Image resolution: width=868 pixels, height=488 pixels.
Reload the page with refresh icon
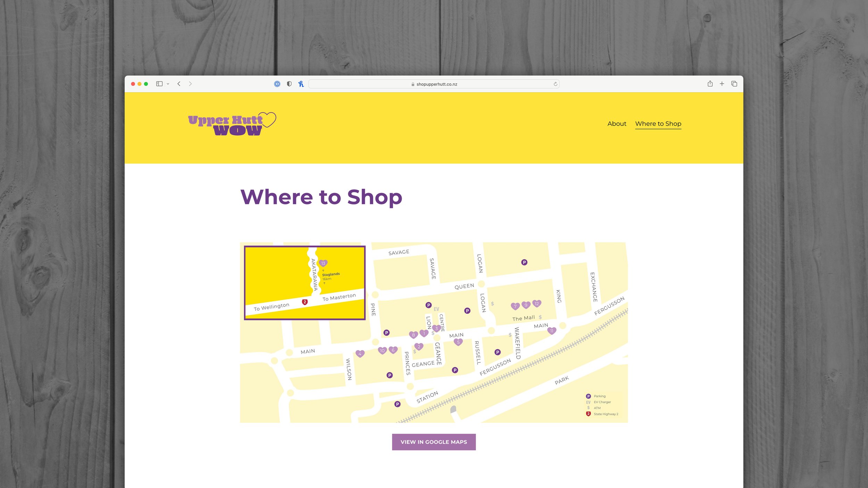pos(555,84)
